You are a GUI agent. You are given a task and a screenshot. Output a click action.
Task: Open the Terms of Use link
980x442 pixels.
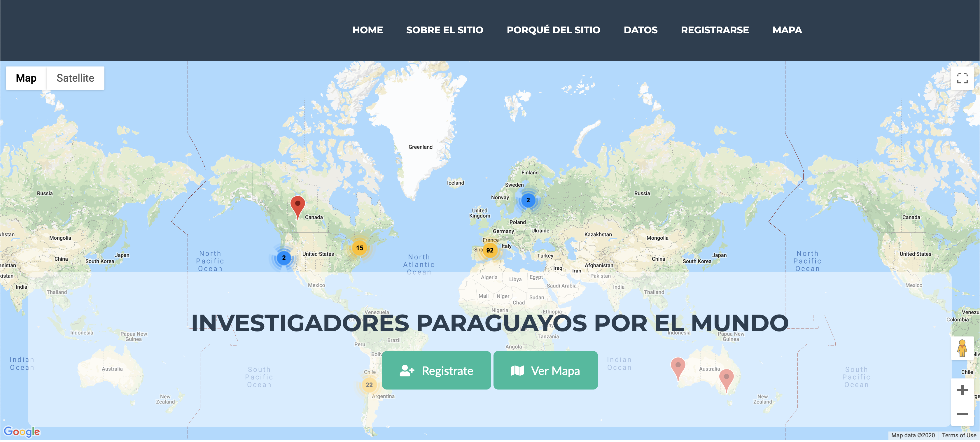pyautogui.click(x=958, y=435)
